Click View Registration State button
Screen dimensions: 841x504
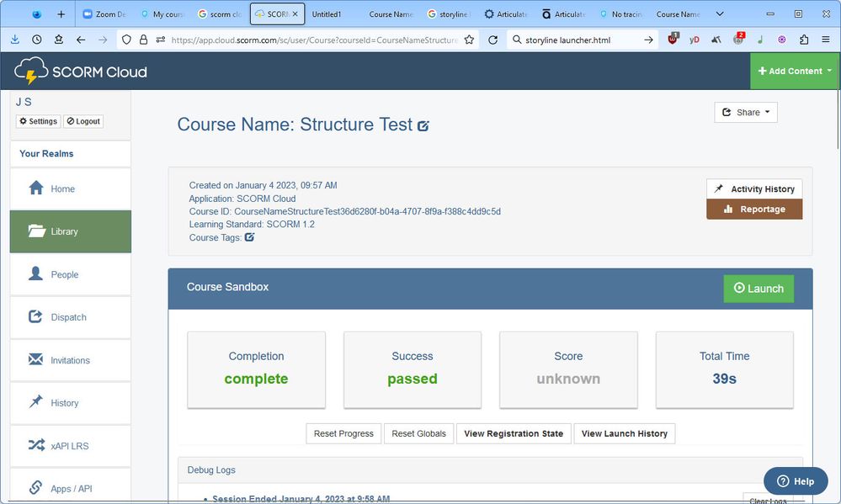pos(514,433)
